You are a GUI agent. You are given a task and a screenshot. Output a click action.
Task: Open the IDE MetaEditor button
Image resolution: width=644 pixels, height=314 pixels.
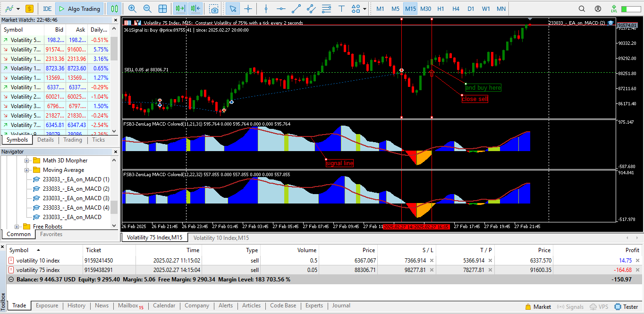[x=47, y=8]
